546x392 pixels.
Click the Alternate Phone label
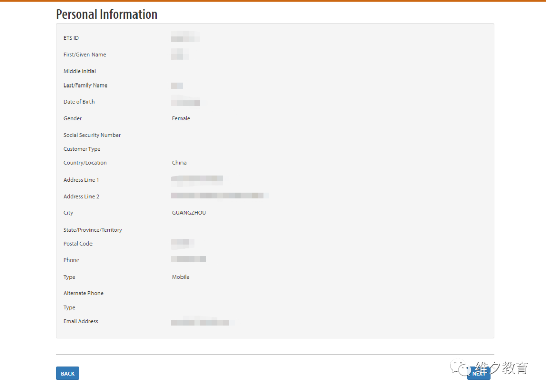(x=83, y=293)
